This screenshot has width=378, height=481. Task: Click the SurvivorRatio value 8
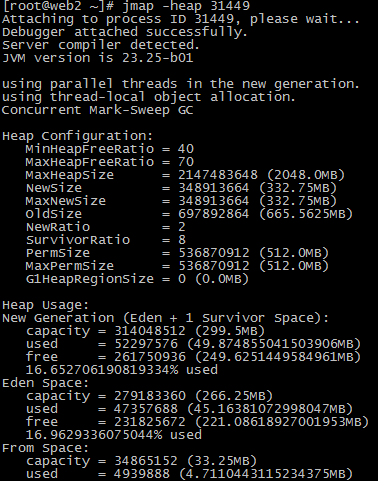(182, 240)
